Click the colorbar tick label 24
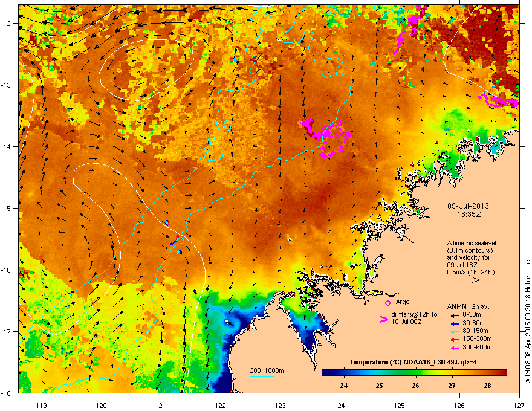This screenshot has height=411, width=532. coord(343,386)
